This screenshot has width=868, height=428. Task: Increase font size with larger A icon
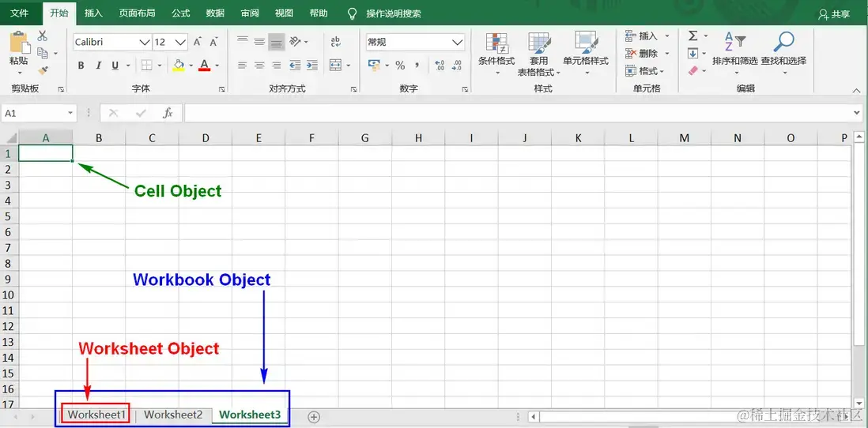click(x=198, y=42)
